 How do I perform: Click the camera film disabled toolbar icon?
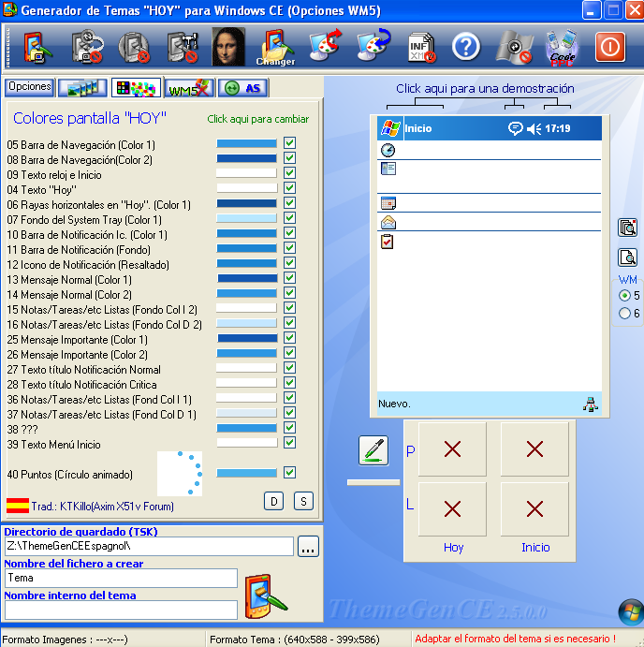514,47
